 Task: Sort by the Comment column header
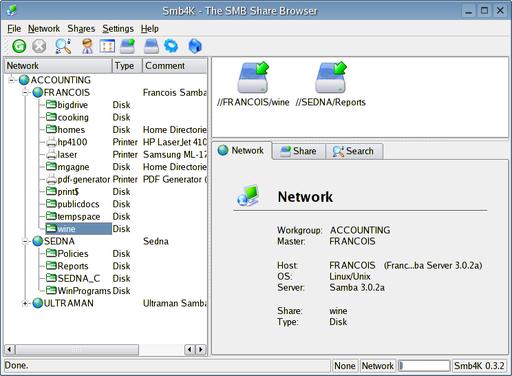tap(175, 66)
